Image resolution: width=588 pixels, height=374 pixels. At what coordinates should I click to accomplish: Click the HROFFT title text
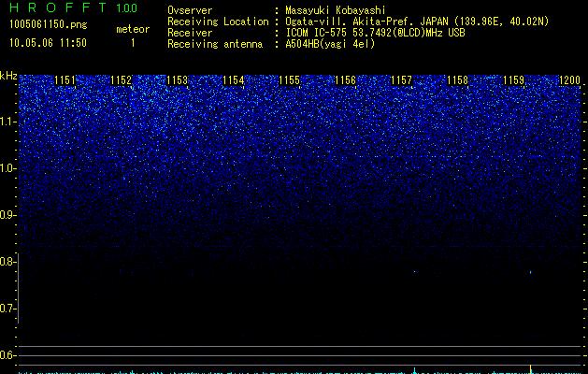point(58,7)
